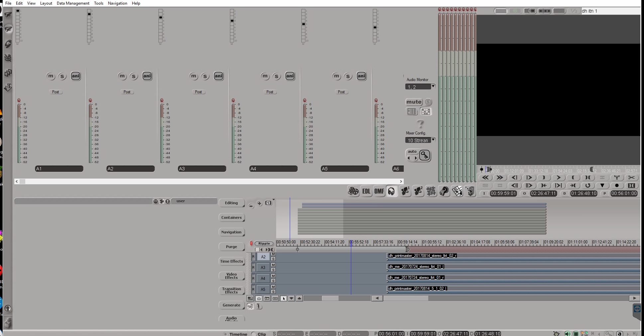
Task: Open the File menu
Action: [x=8, y=3]
